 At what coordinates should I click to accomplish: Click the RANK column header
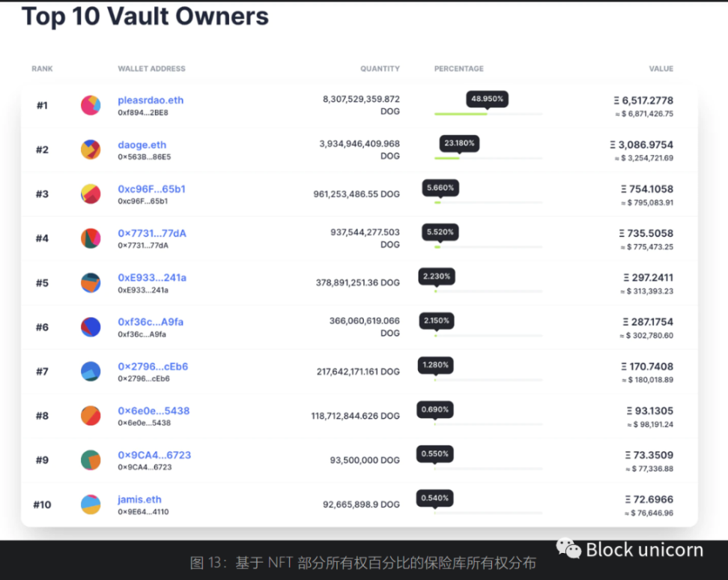tap(42, 69)
